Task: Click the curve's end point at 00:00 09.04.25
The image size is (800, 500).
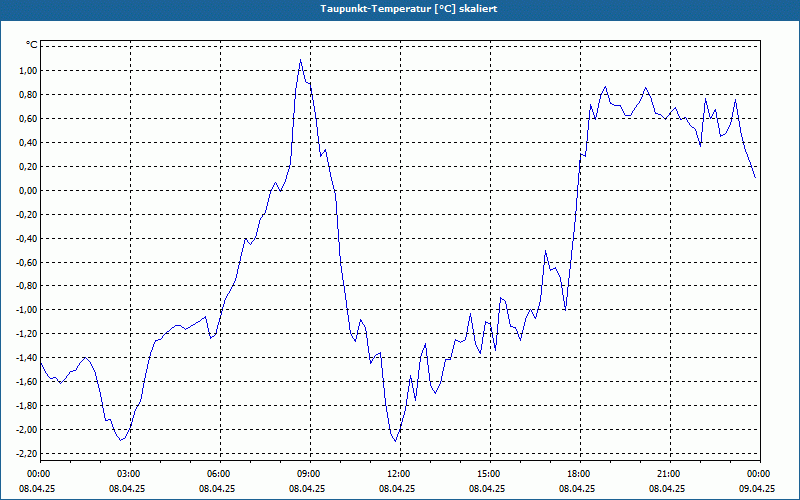Action: pyautogui.click(x=755, y=178)
